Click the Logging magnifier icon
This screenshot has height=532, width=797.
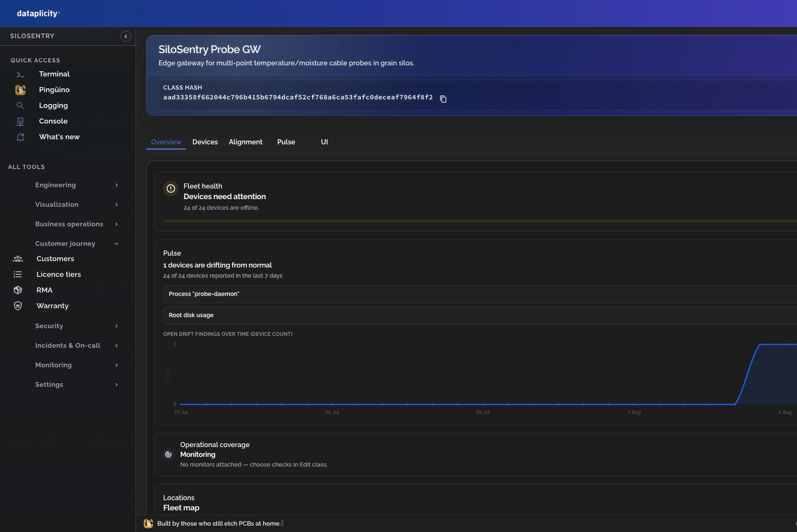[x=20, y=106]
